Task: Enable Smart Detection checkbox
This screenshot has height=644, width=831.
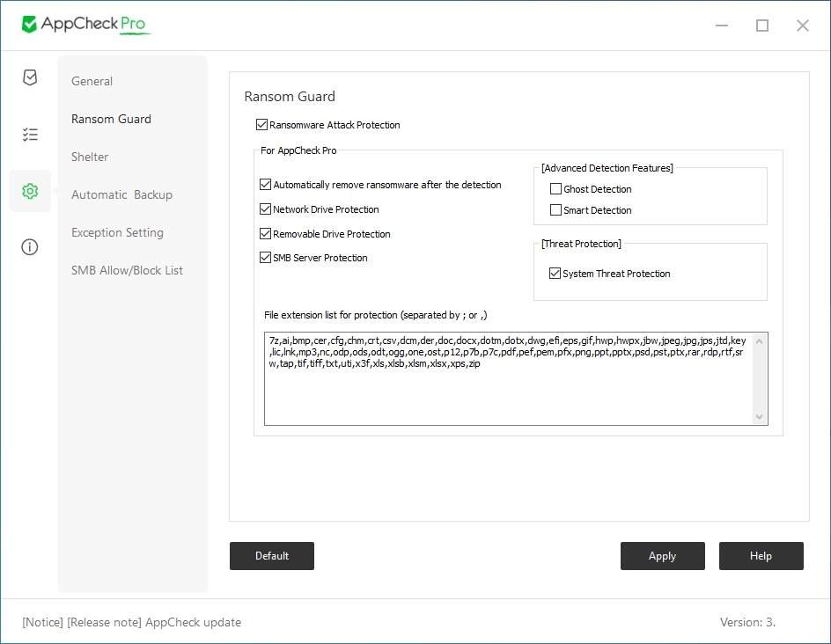Action: 555,209
